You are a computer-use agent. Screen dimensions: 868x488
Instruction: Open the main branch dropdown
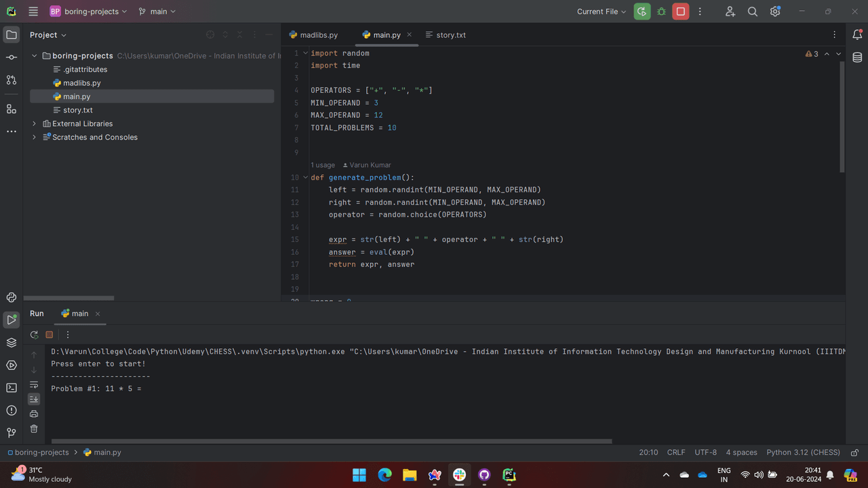[157, 12]
